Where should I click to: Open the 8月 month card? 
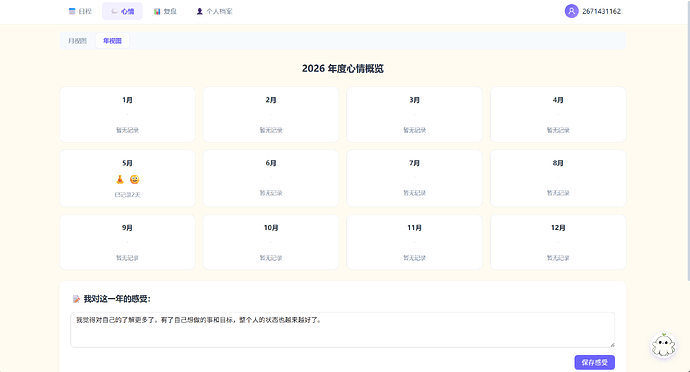coord(558,178)
